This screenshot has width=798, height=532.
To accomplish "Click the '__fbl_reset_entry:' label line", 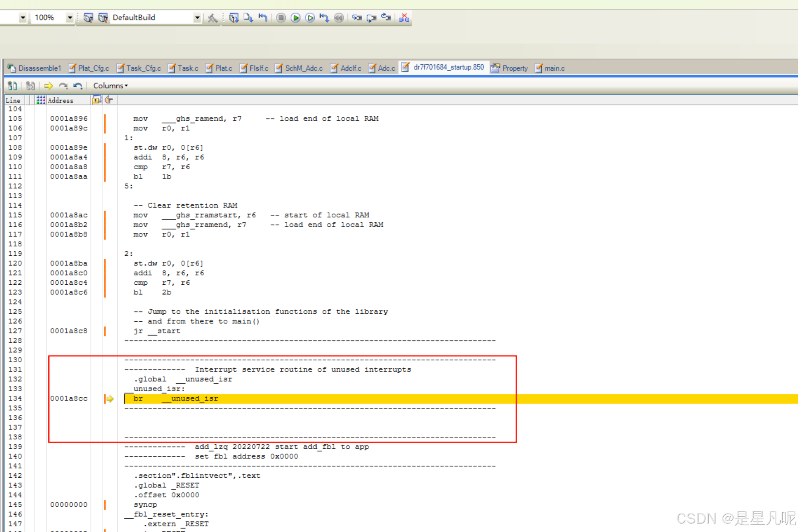I will (x=166, y=514).
